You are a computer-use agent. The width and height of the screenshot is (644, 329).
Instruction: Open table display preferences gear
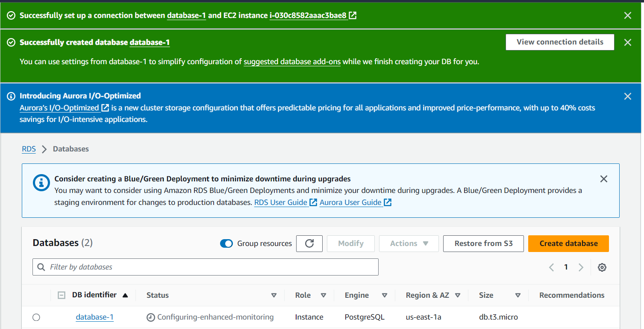pyautogui.click(x=602, y=267)
